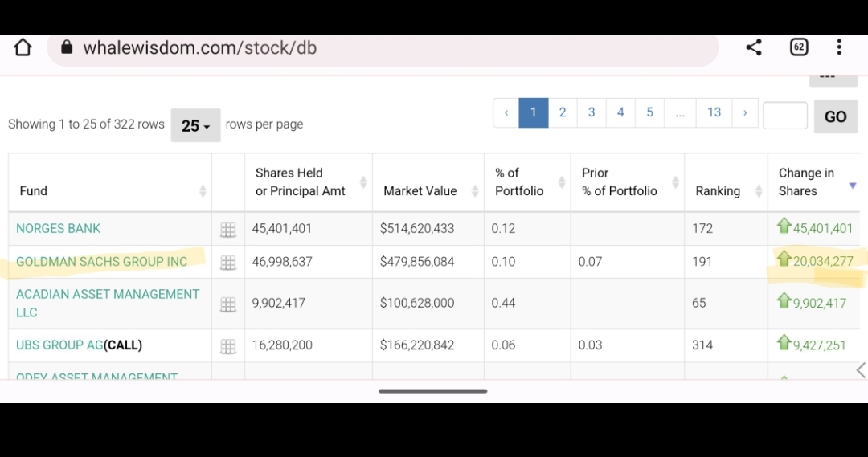Tap the share icon in toolbar

pyautogui.click(x=754, y=47)
